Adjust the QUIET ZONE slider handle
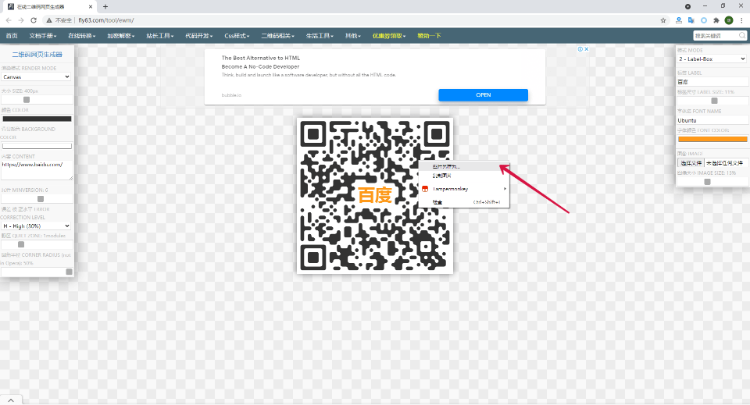 pos(21,244)
